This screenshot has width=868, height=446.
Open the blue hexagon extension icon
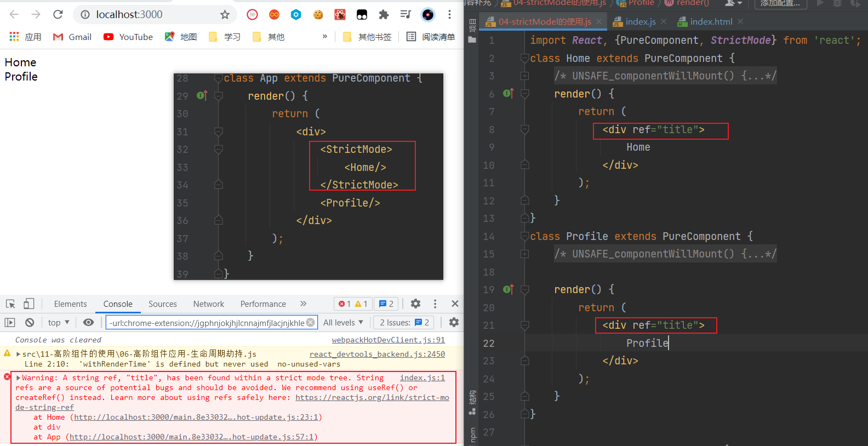pos(296,15)
